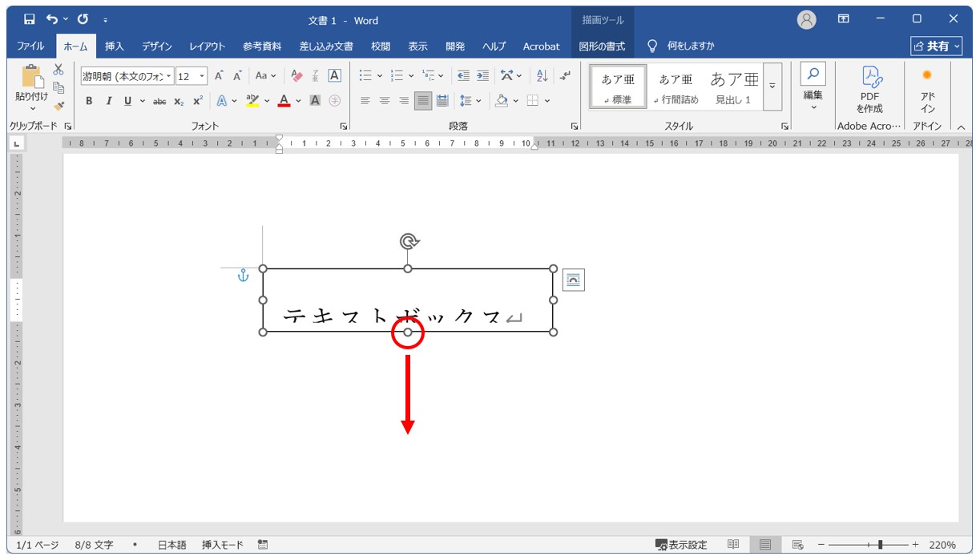Toggle Bold formatting
The image size is (980, 560).
tap(89, 101)
